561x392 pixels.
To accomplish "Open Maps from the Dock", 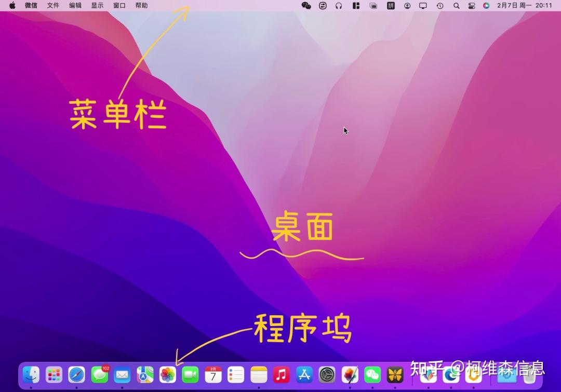I will (x=145, y=375).
